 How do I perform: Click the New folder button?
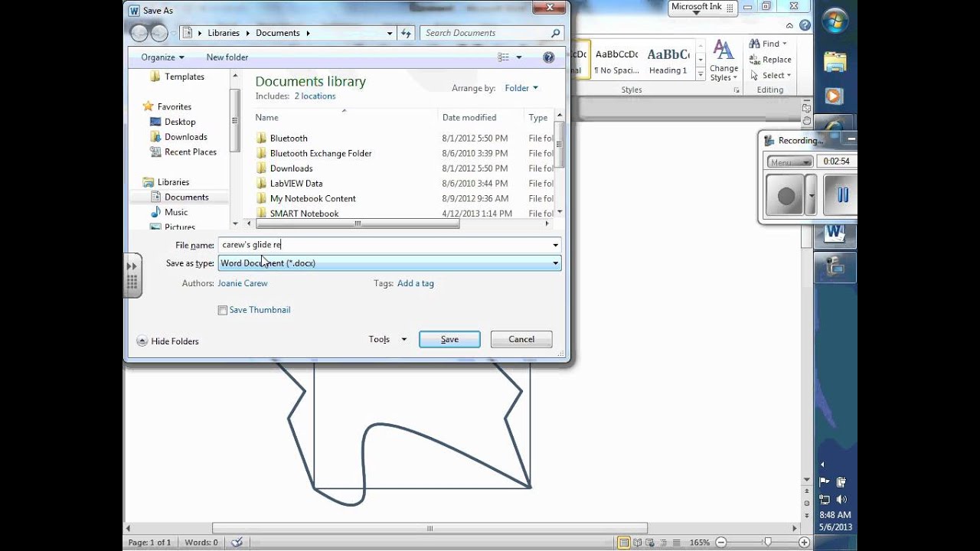(x=227, y=57)
